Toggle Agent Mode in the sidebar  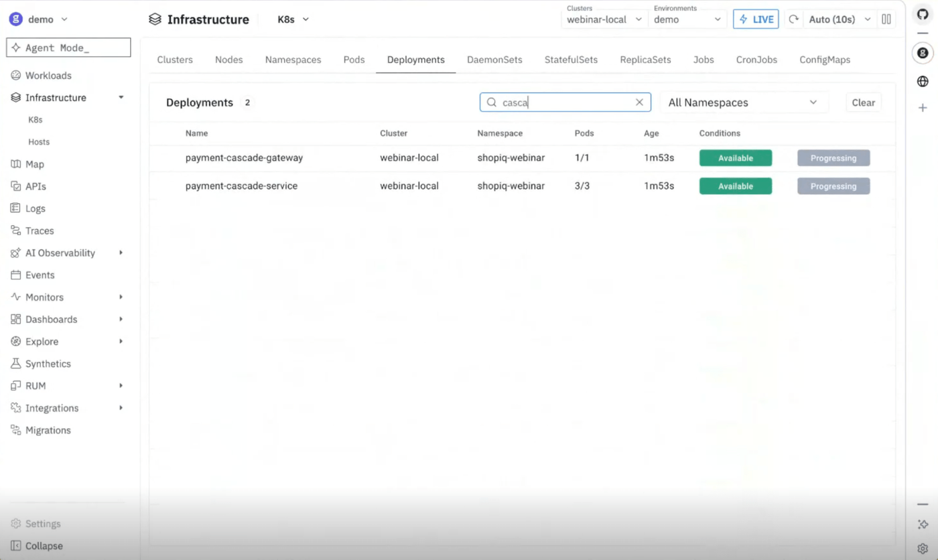point(68,48)
